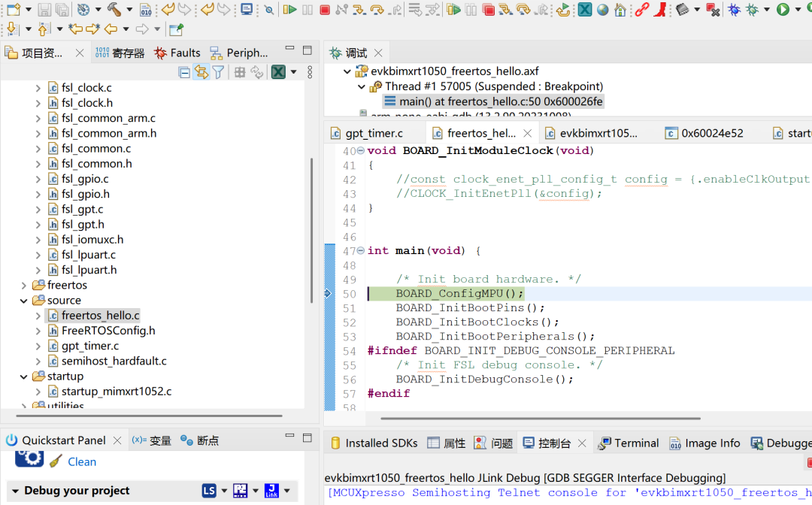Image resolution: width=812 pixels, height=505 pixels.
Task: Switch to the Periph... tab
Action: click(x=239, y=53)
